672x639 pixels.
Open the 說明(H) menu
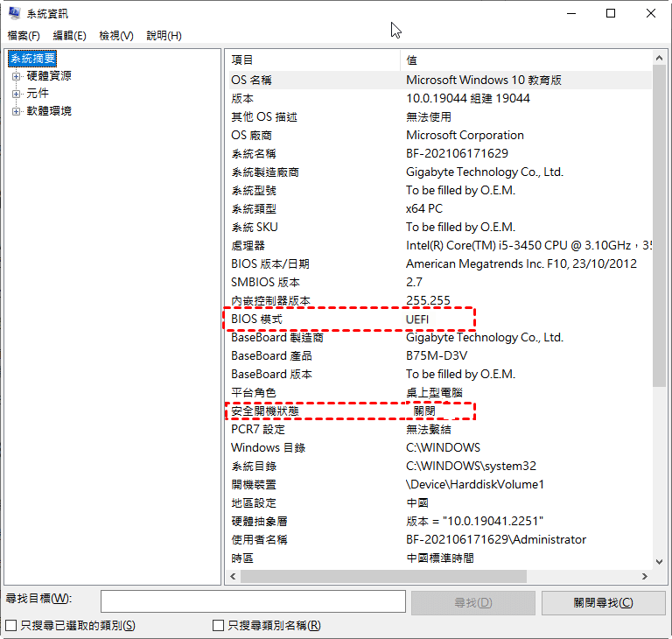coord(164,36)
